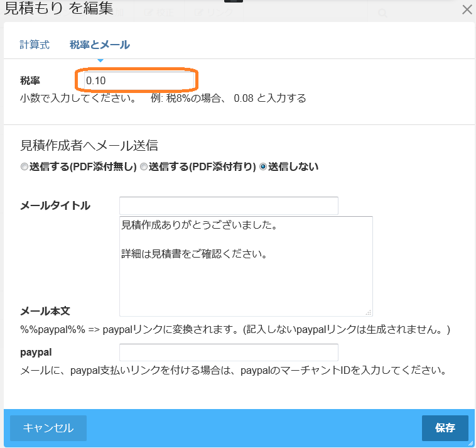Select the 税率とメール tab

click(99, 45)
